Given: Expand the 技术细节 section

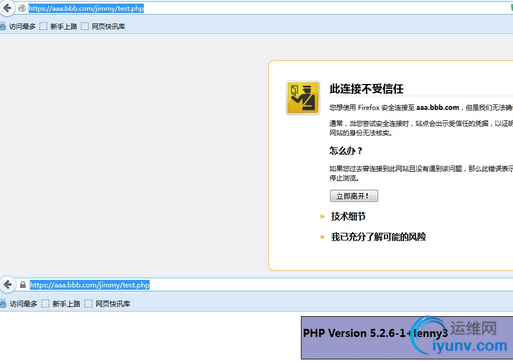Looking at the screenshot, I should (348, 216).
